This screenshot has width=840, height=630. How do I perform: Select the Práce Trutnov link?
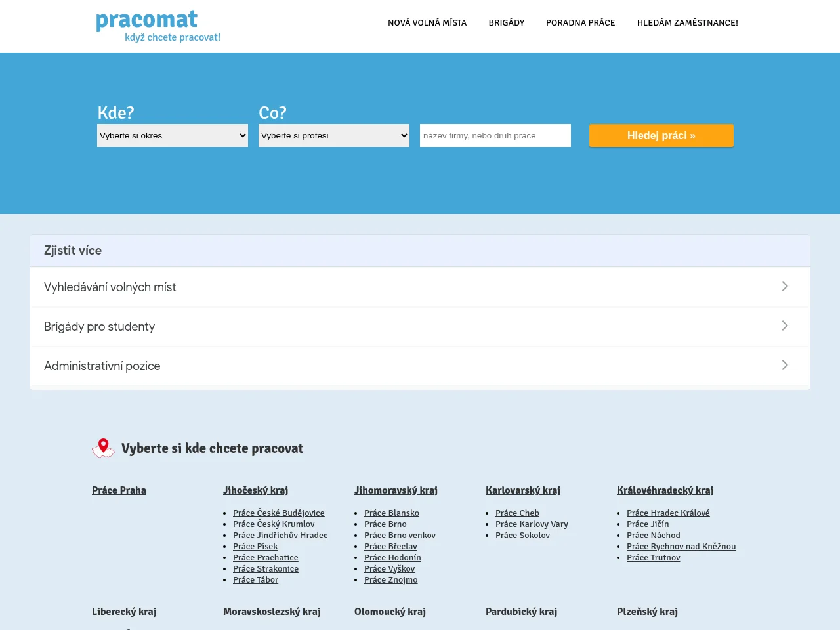point(653,558)
